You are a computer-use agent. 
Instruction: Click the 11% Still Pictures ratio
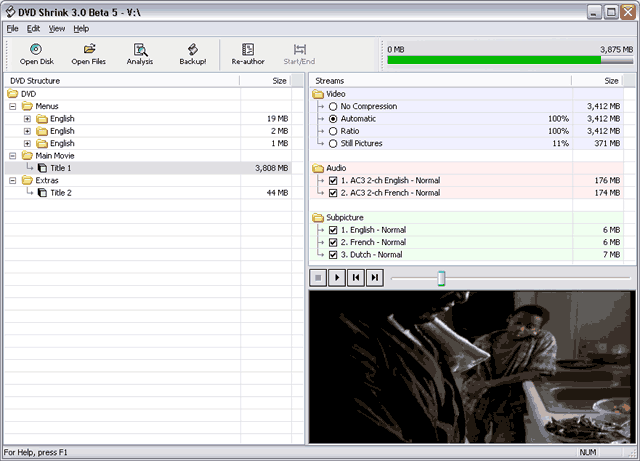(x=561, y=143)
